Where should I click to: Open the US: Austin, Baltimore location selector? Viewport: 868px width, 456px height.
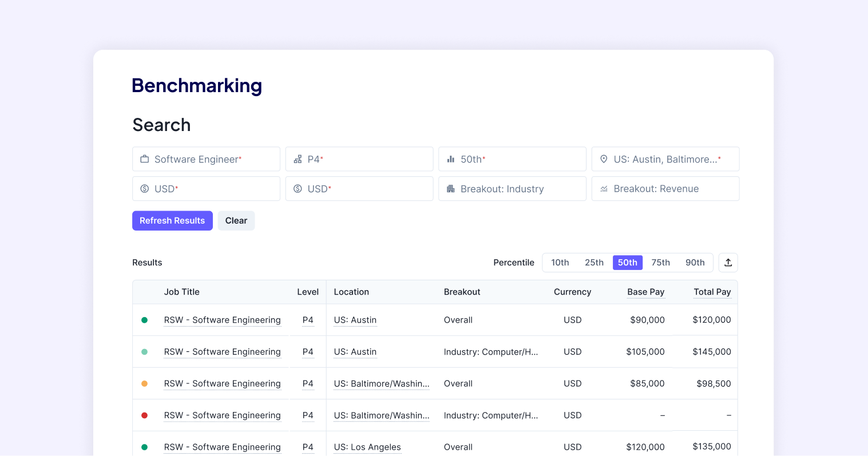pyautogui.click(x=665, y=159)
